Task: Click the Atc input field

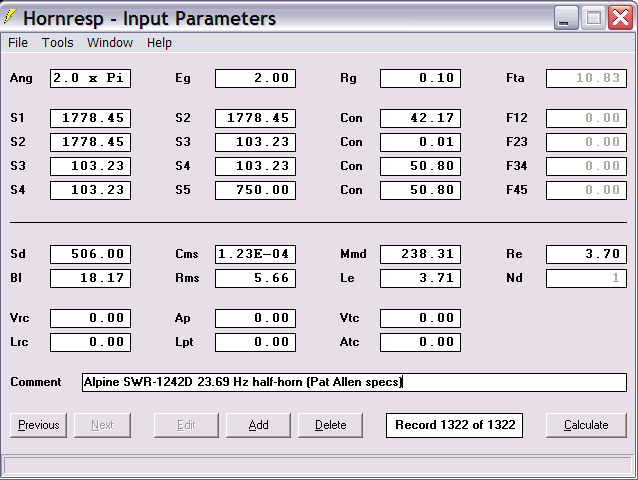Action: point(420,342)
